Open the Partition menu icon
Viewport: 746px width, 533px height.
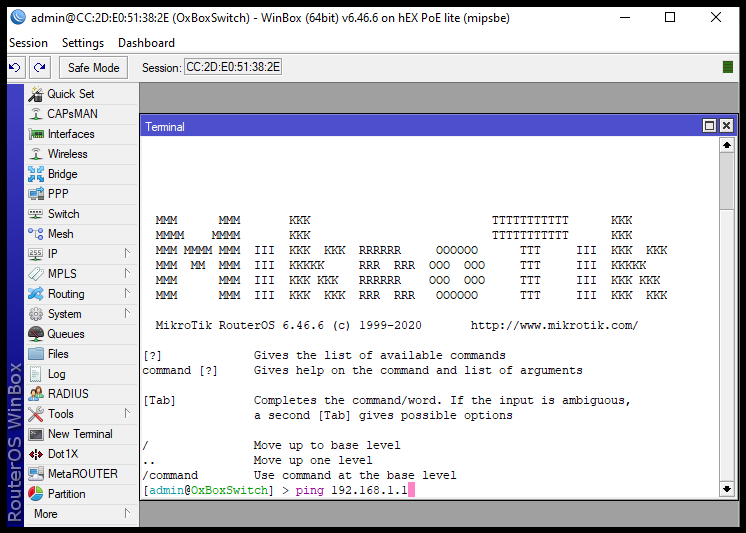pyautogui.click(x=36, y=494)
